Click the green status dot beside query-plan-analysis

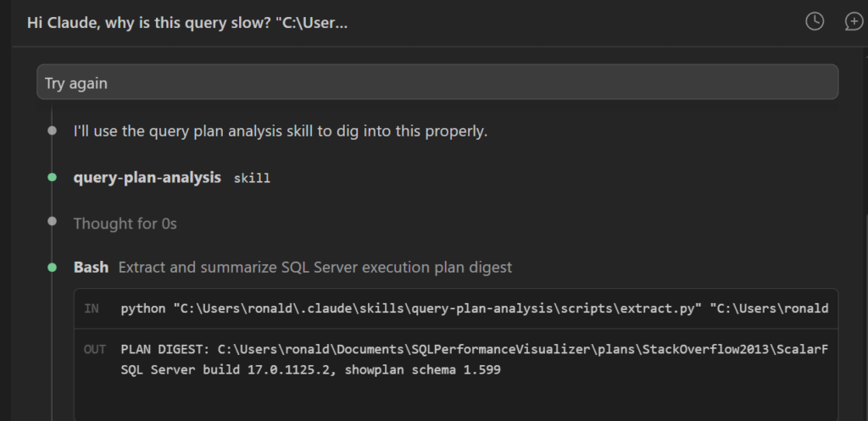click(x=52, y=178)
